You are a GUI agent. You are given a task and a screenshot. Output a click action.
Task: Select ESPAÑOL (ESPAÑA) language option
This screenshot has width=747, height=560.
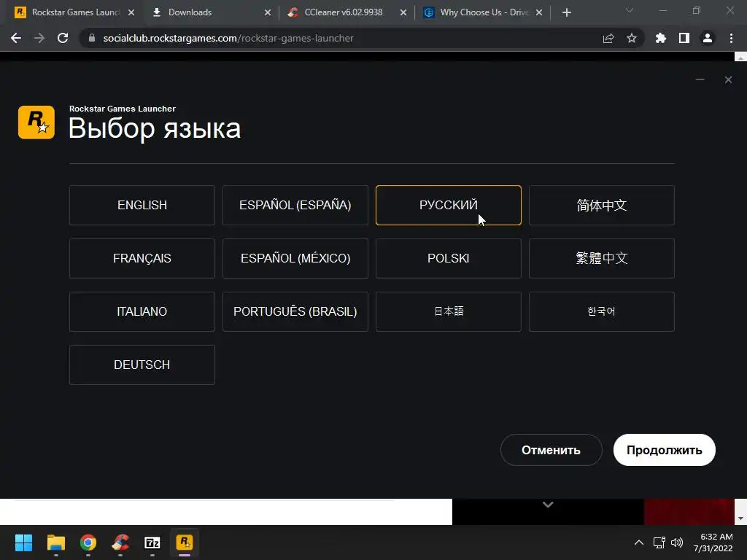point(295,205)
